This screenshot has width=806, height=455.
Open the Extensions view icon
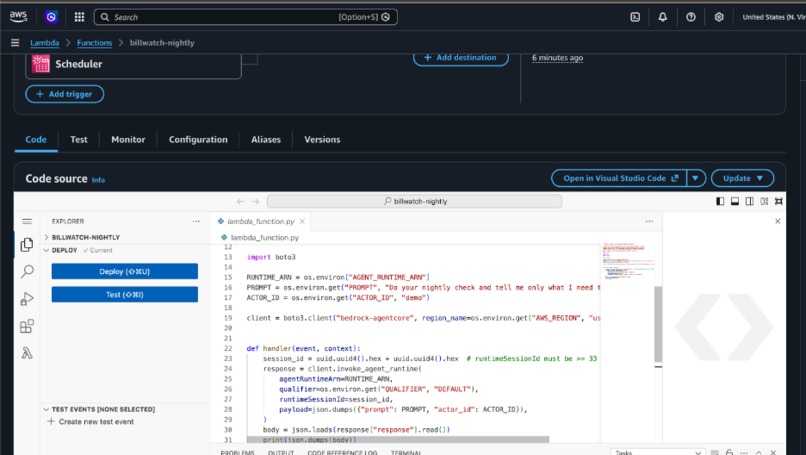click(x=27, y=326)
